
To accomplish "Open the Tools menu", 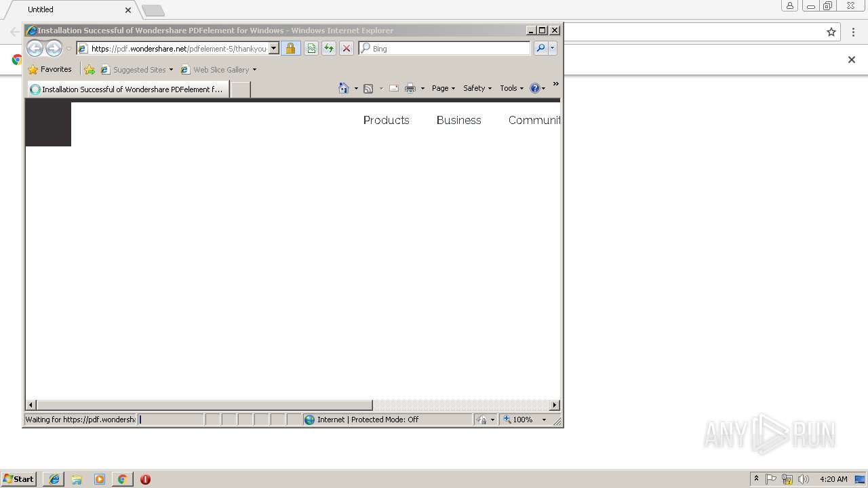I will click(512, 88).
